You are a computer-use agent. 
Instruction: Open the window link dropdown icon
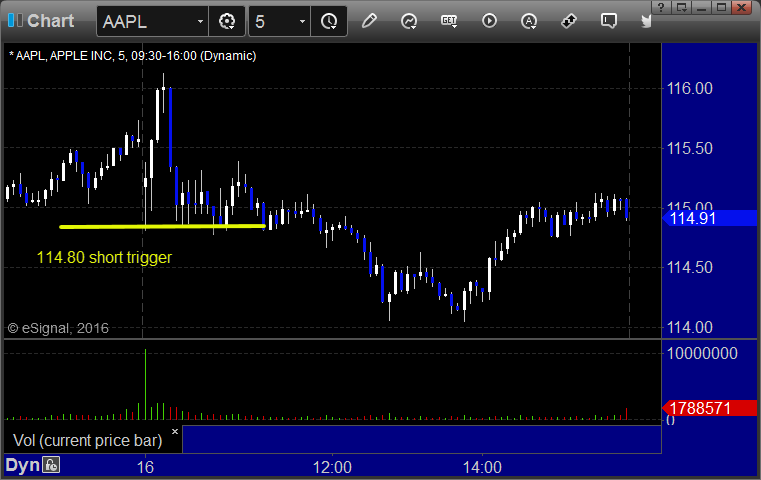tap(681, 7)
